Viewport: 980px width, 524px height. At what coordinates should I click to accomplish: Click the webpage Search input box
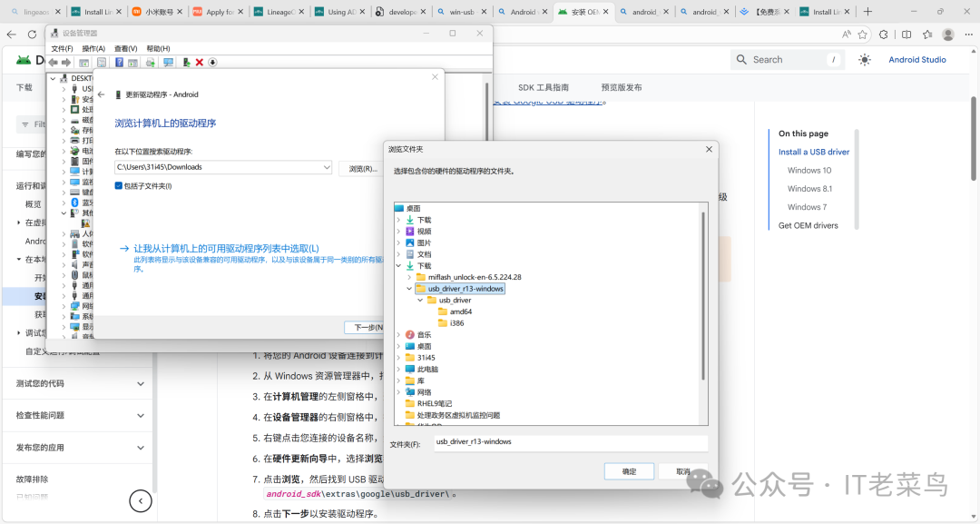point(786,59)
